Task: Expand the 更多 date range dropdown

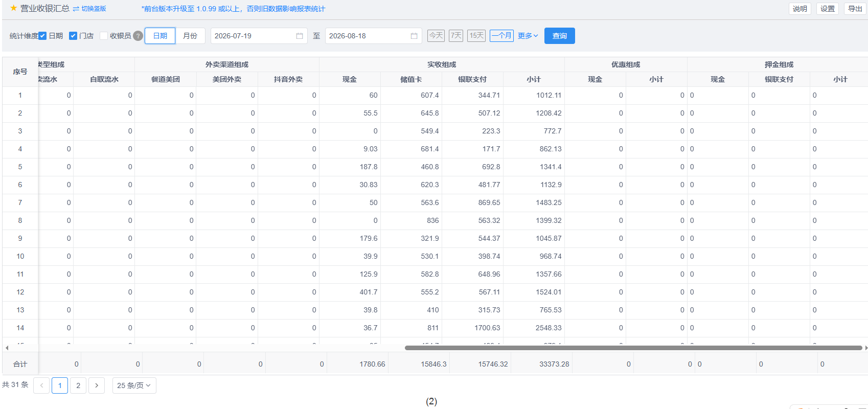Action: point(528,36)
